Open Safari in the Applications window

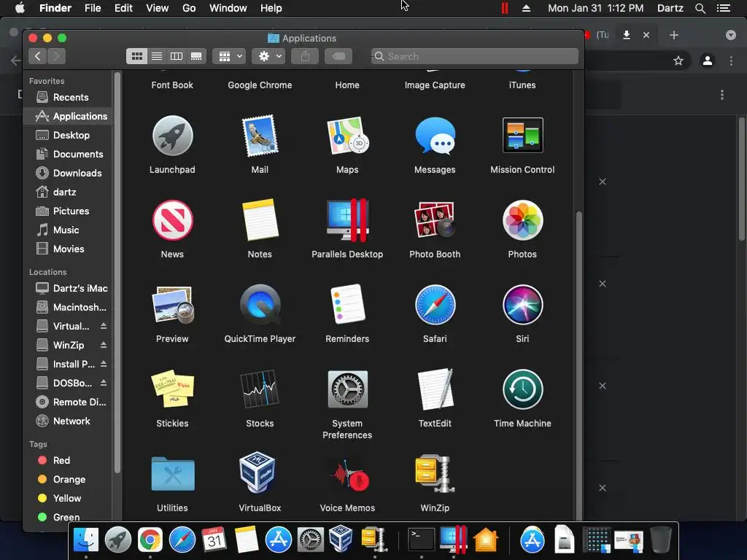click(435, 305)
